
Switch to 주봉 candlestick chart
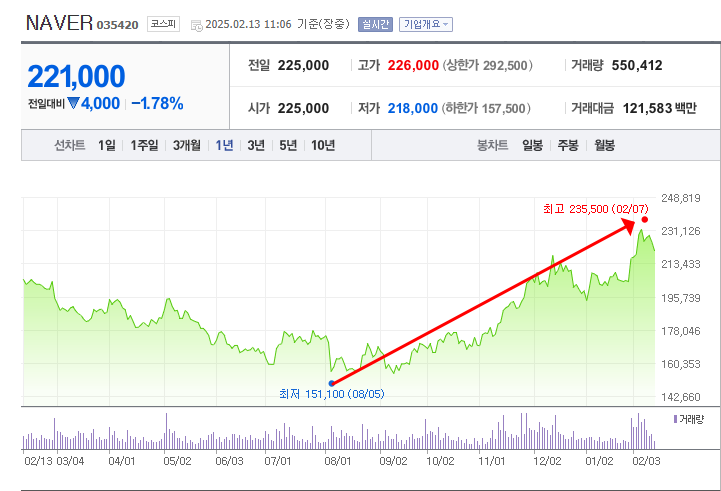568,145
